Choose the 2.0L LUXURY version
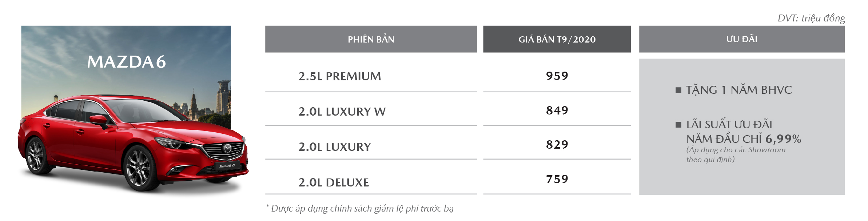Screen dimensions: 868x221 (x=371, y=146)
